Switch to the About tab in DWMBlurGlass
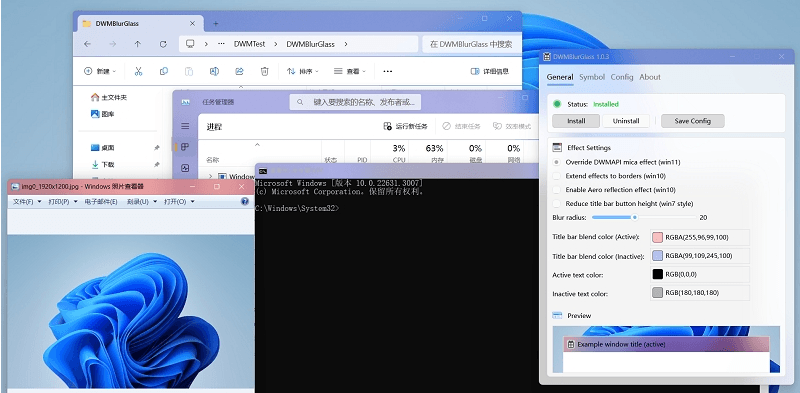 [650, 77]
